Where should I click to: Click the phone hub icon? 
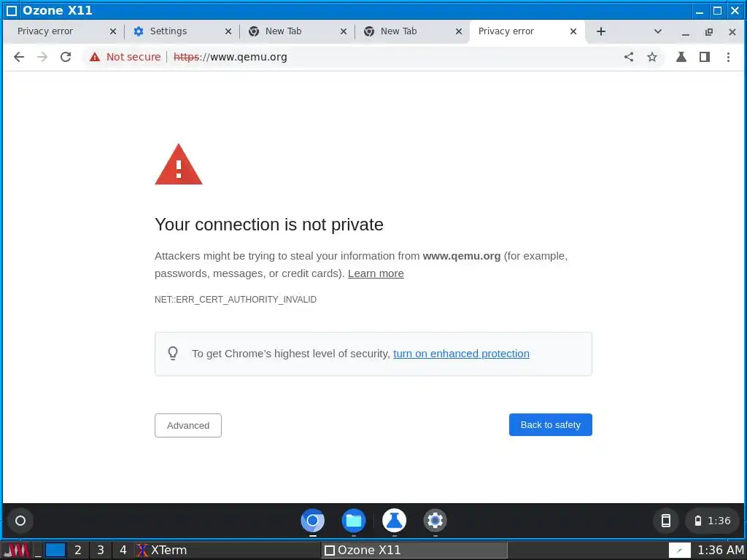pos(666,521)
